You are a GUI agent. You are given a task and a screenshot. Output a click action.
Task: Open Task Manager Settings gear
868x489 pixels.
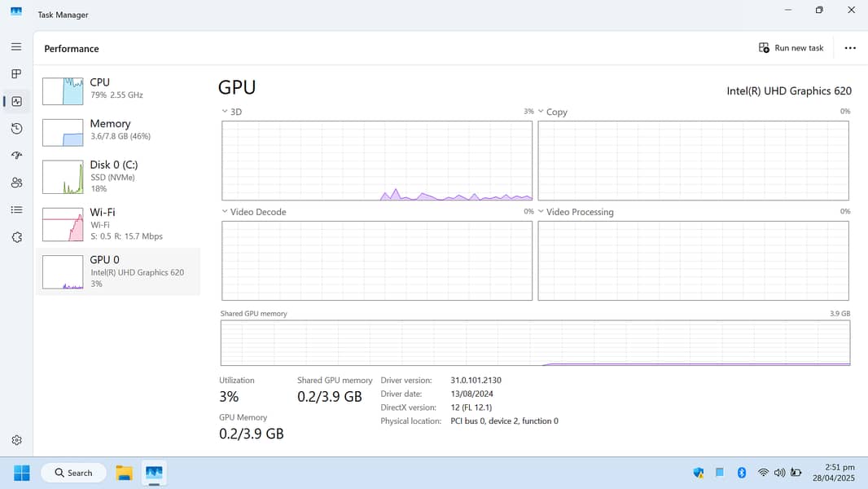(x=16, y=440)
